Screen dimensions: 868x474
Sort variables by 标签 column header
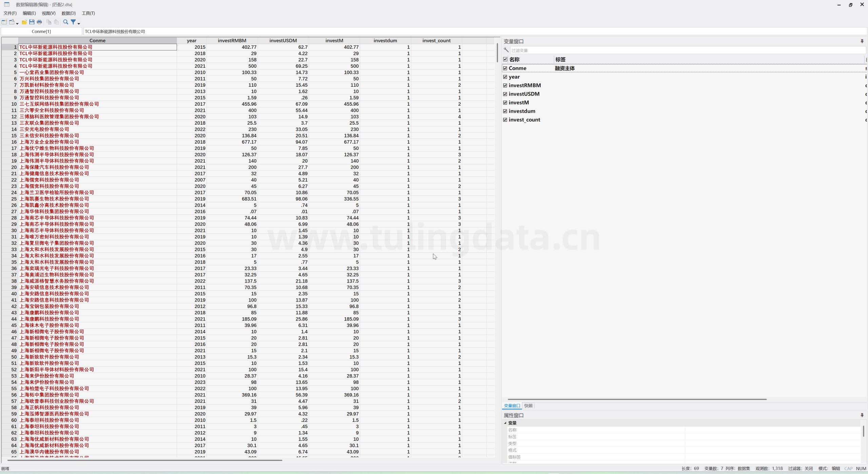[709, 59]
